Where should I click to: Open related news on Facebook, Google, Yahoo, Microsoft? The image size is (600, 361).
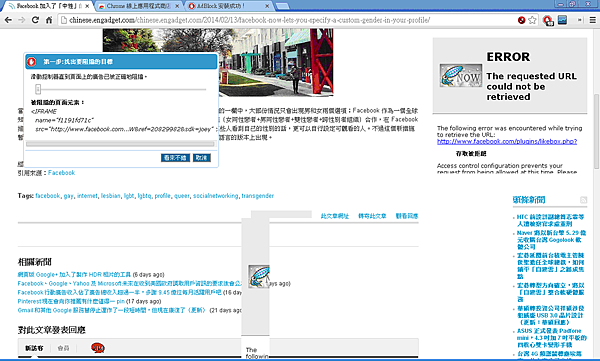point(129,284)
